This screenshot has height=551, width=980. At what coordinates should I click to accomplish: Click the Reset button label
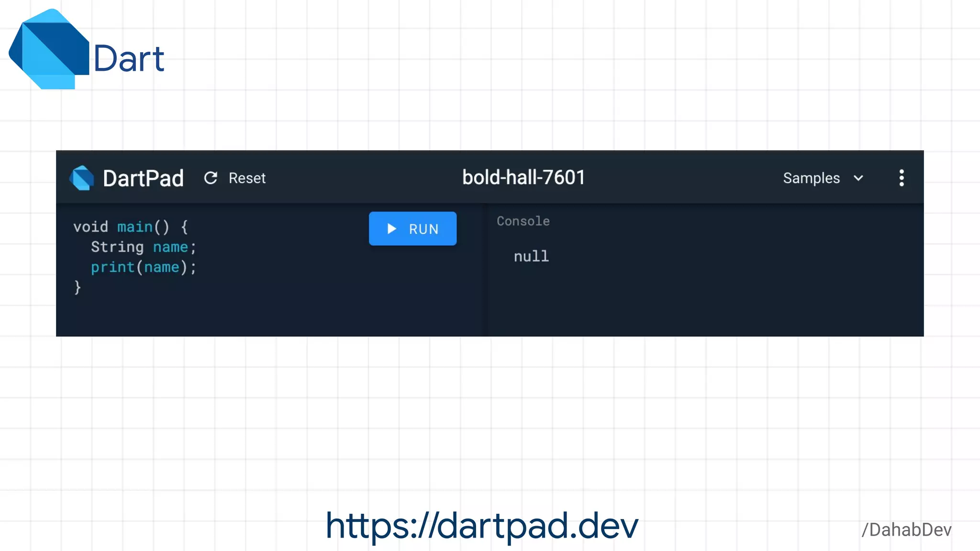(x=247, y=178)
